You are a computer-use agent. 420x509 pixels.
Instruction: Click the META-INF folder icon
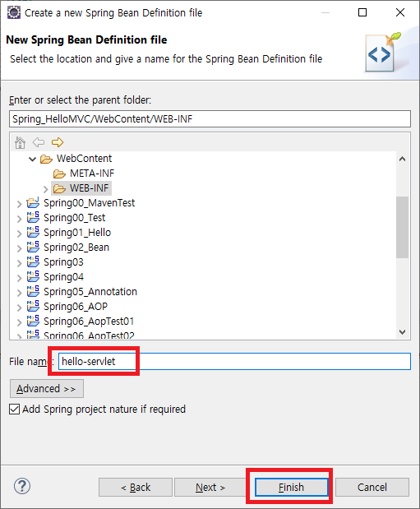coord(59,174)
